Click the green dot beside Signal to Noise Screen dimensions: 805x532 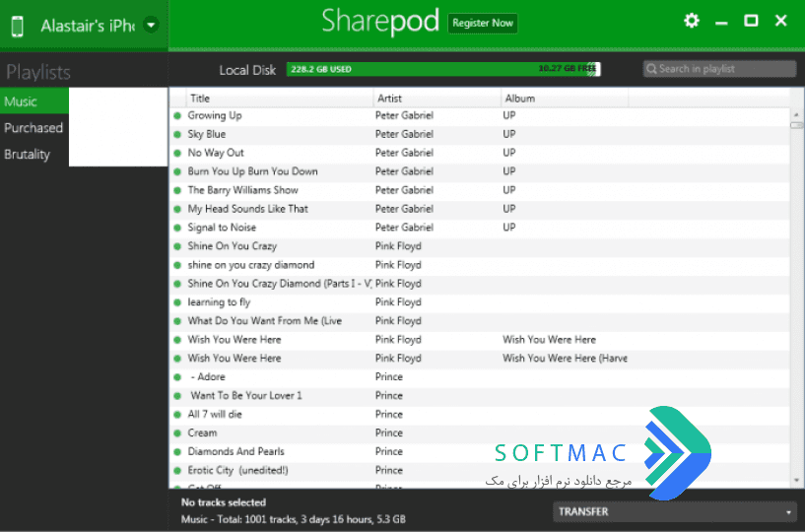[x=177, y=228]
